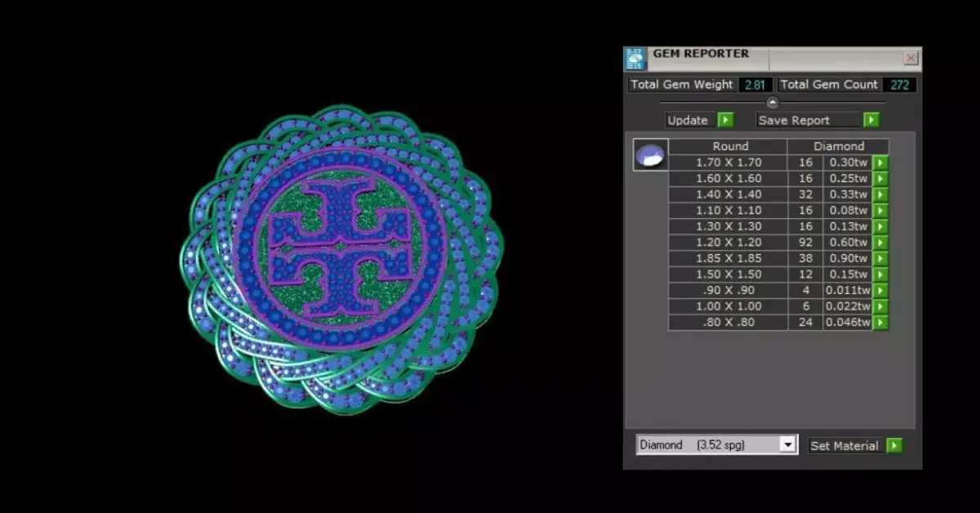This screenshot has height=513, width=980.
Task: Click the 0.15tw weight cell
Action: (848, 274)
